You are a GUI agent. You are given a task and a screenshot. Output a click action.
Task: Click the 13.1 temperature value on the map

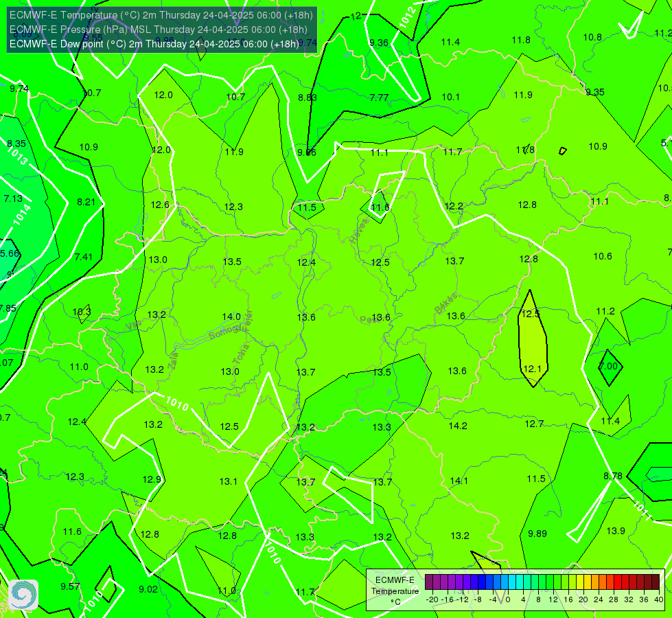click(x=228, y=481)
